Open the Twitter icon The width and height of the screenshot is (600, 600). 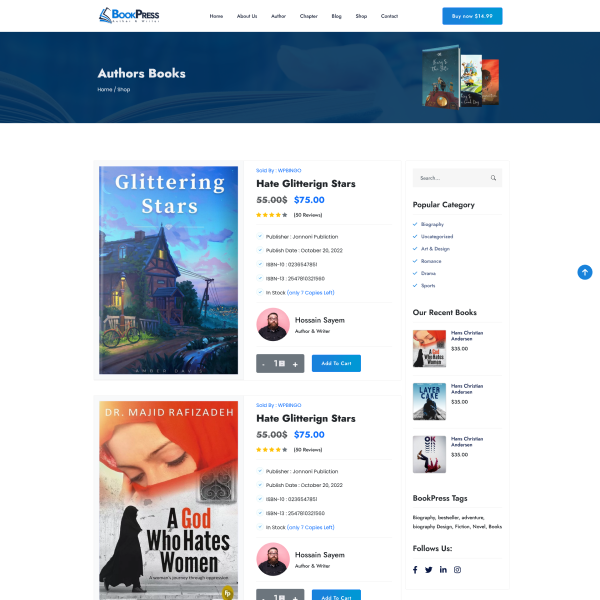pos(429,570)
